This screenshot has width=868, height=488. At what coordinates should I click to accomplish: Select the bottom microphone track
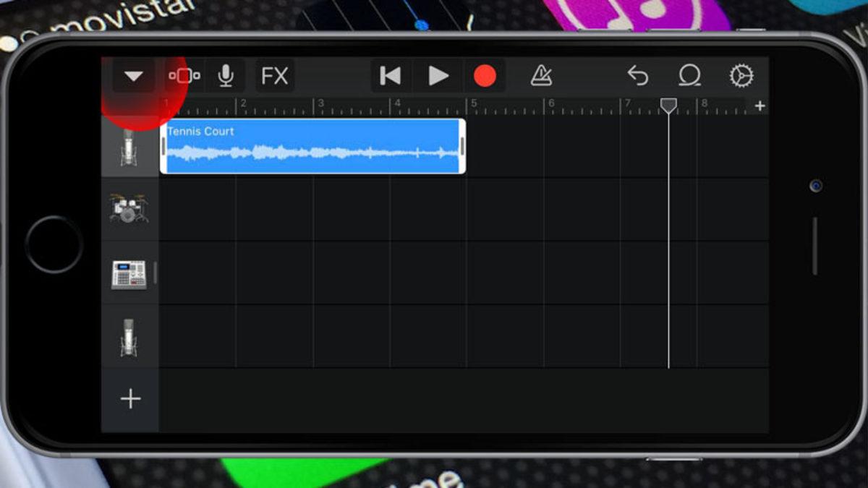(x=129, y=337)
